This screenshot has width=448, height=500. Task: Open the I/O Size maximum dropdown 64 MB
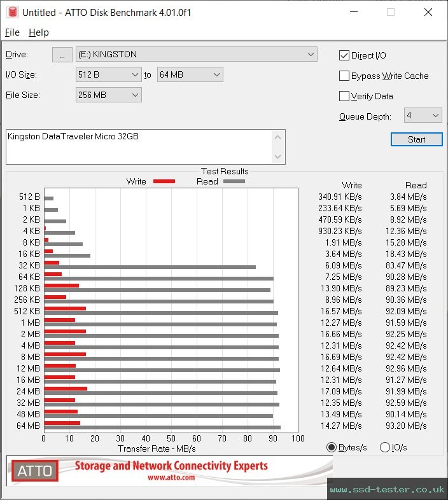[x=190, y=74]
